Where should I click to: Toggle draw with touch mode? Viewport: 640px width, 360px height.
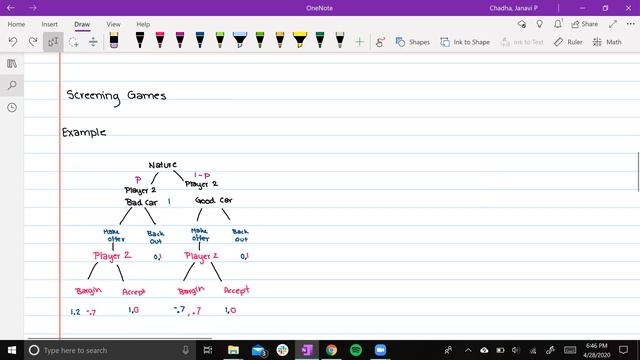[x=380, y=42]
